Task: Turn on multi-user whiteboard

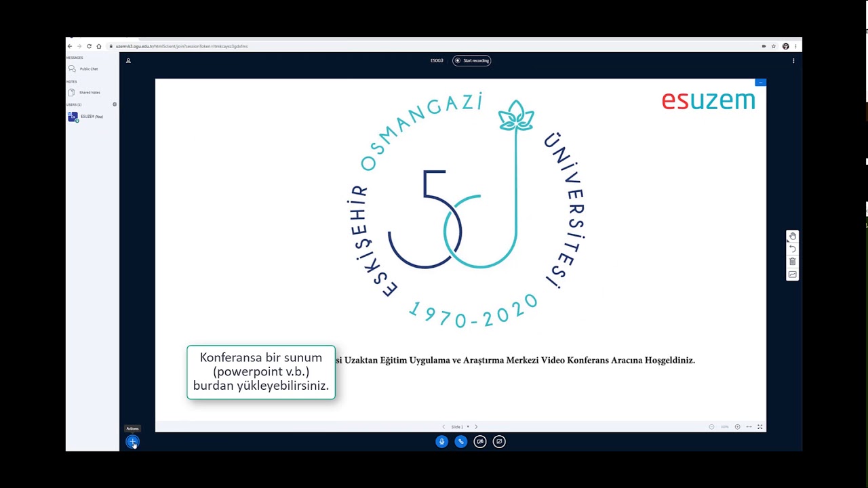Action: click(792, 274)
